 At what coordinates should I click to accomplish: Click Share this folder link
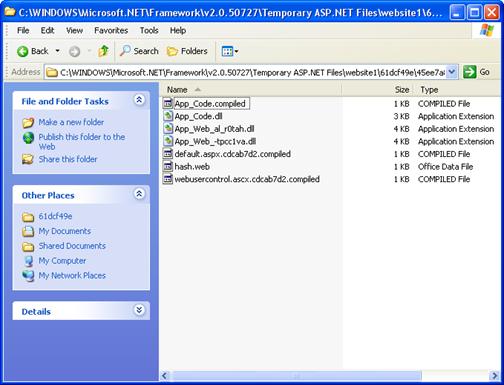(x=68, y=159)
